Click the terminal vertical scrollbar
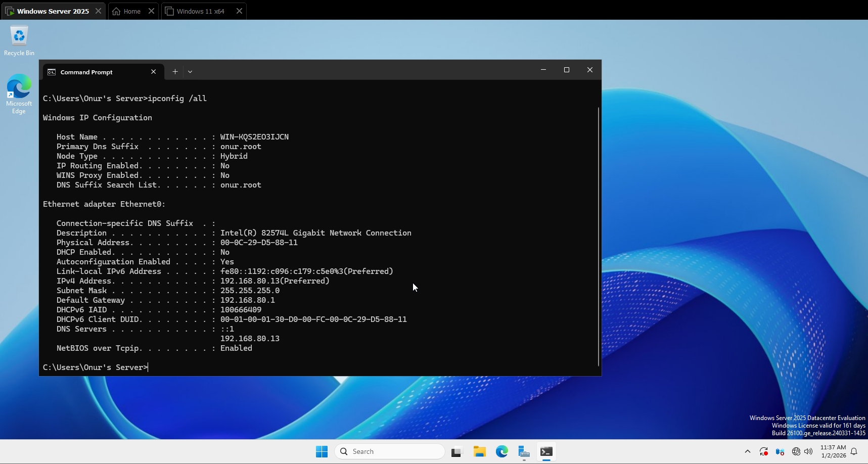868x464 pixels. (599, 236)
